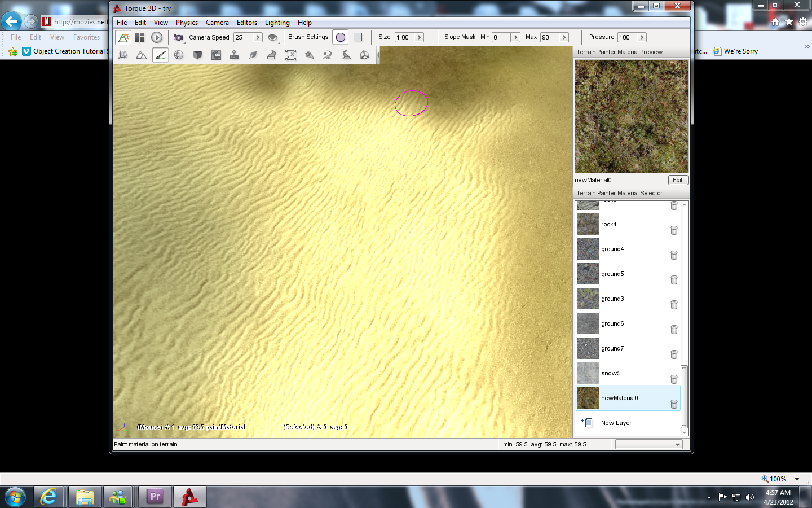The height and width of the screenshot is (508, 812).
Task: Open the Mission Area Editor icon
Action: pos(290,55)
